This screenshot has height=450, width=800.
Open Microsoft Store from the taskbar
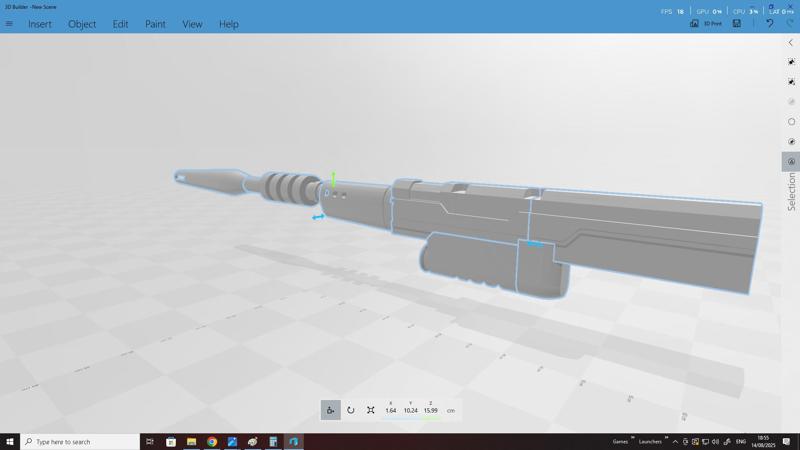click(x=171, y=441)
